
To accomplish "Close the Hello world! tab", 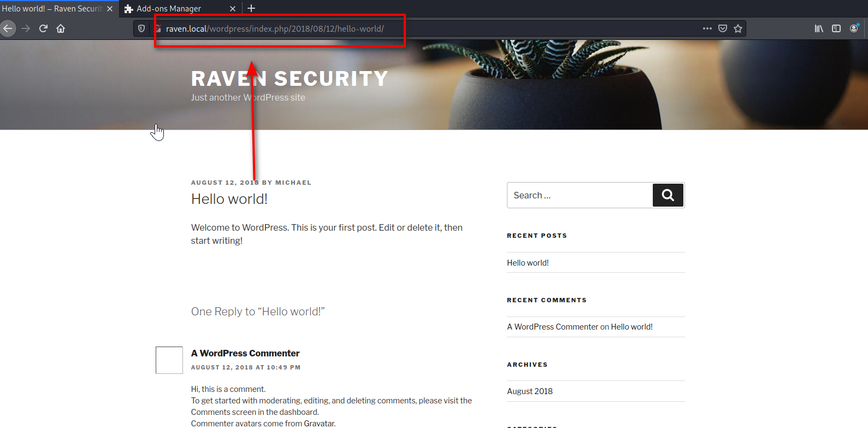I will pyautogui.click(x=110, y=9).
